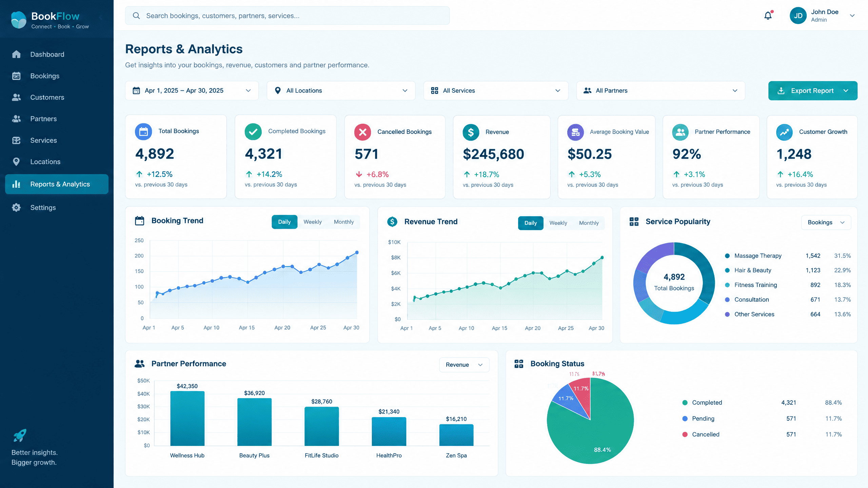Click the Fitness Training legend row
This screenshot has width=868, height=488.
point(788,285)
